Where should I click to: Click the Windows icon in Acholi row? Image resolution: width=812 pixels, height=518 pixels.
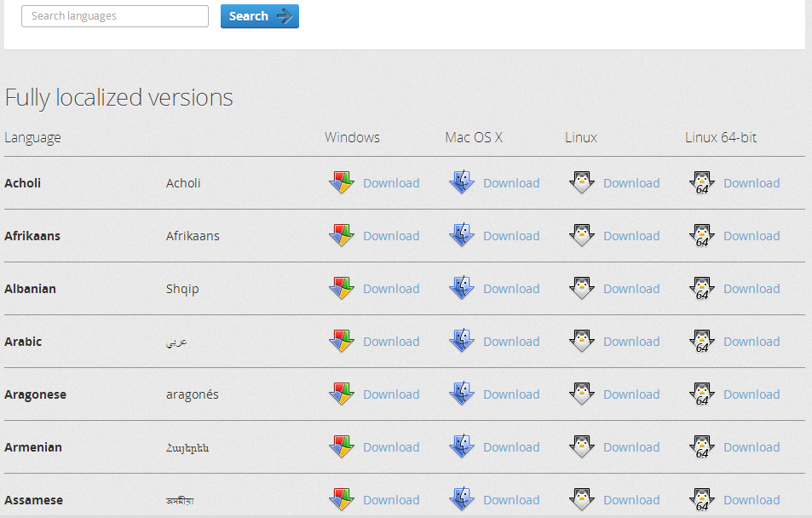click(x=342, y=182)
